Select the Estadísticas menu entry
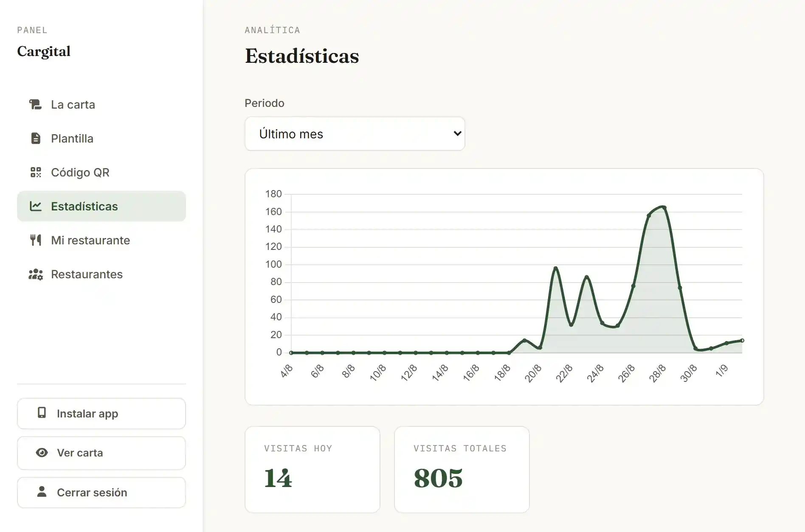 click(101, 206)
